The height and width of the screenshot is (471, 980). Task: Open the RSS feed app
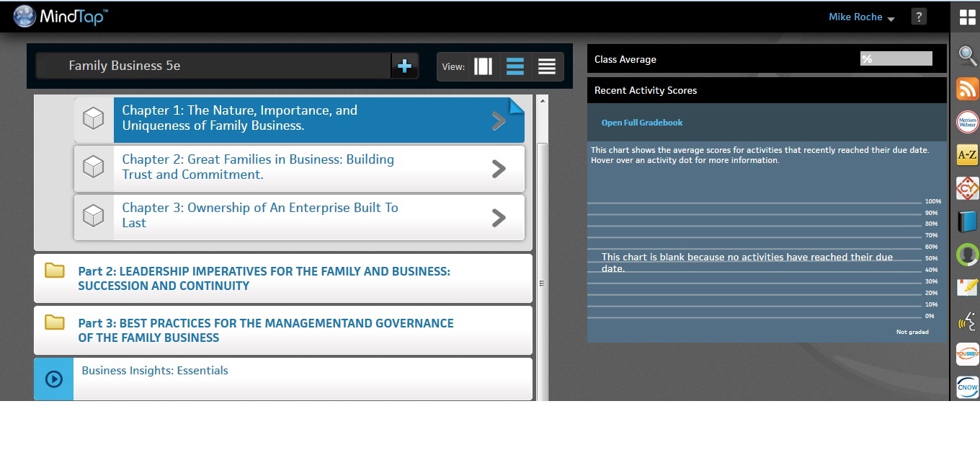[967, 89]
